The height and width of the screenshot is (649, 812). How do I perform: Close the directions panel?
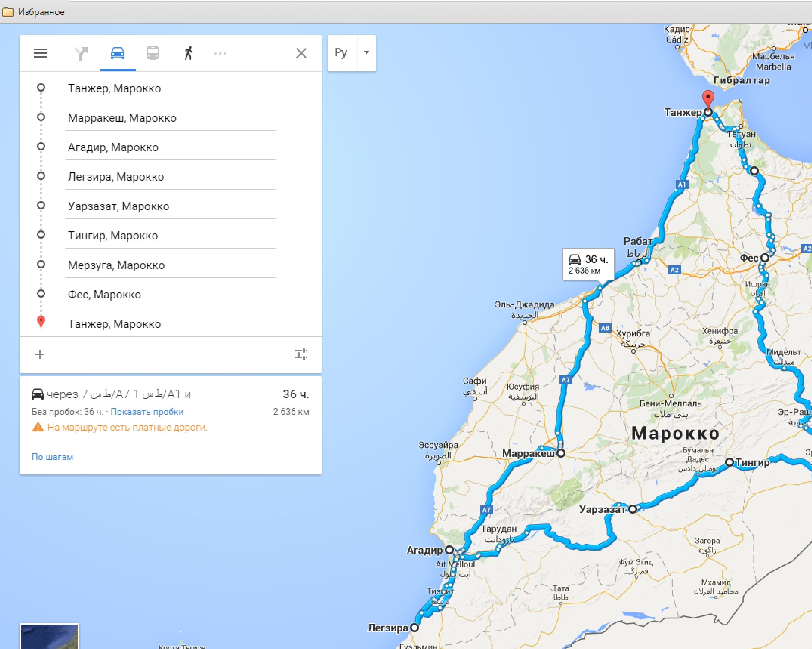coord(301,53)
